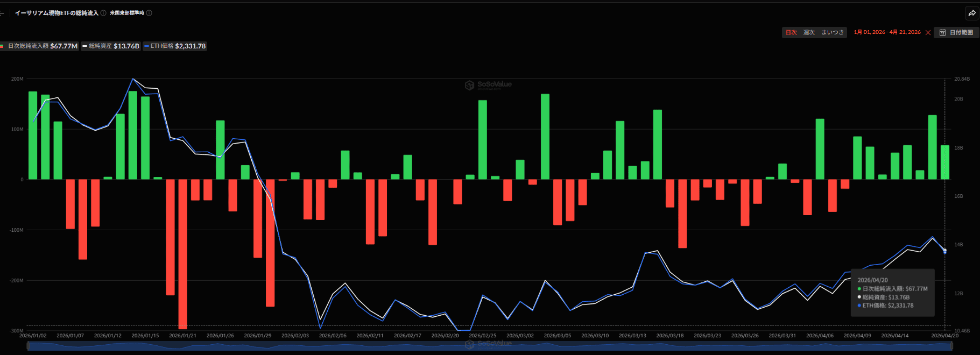Click the green bar above 2026/01/02
The height and width of the screenshot is (355, 980).
point(33,135)
